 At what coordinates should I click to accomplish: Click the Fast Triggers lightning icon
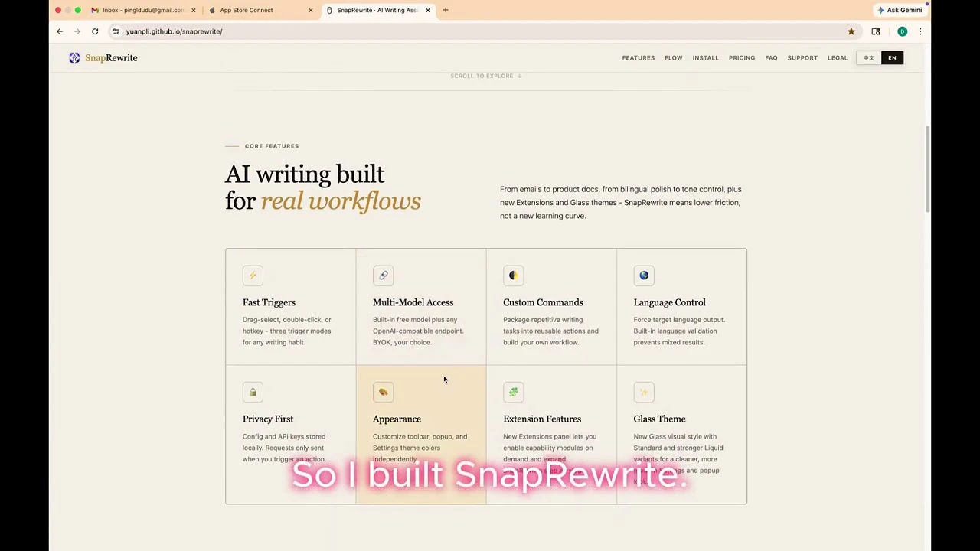[x=253, y=275]
